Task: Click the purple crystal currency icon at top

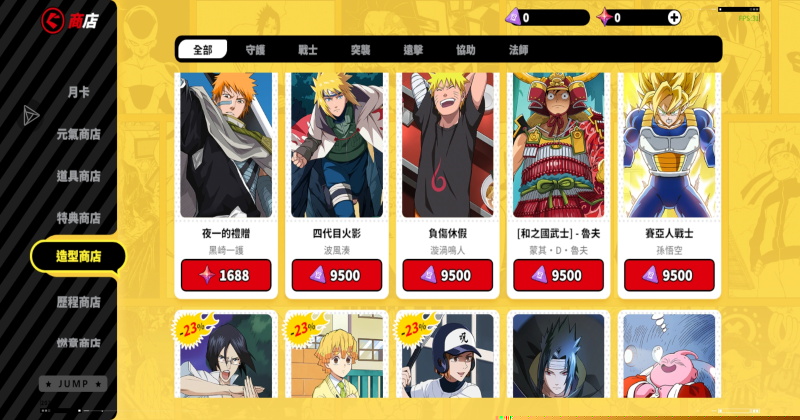Action: click(x=513, y=17)
